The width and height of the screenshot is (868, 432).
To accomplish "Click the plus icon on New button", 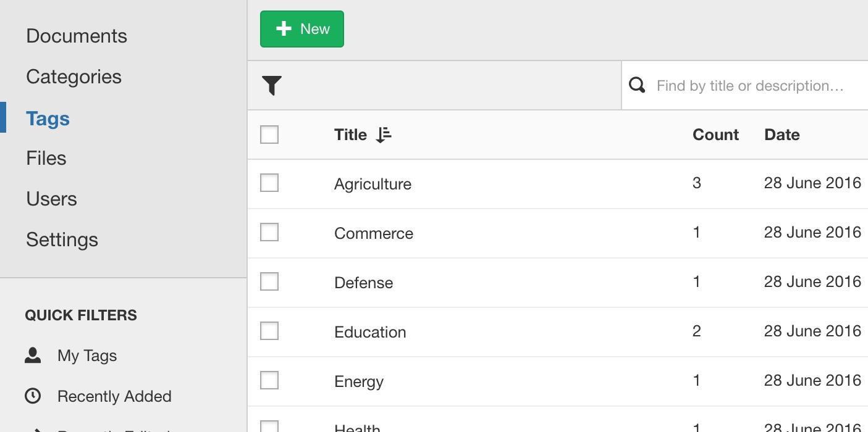I will [x=284, y=29].
